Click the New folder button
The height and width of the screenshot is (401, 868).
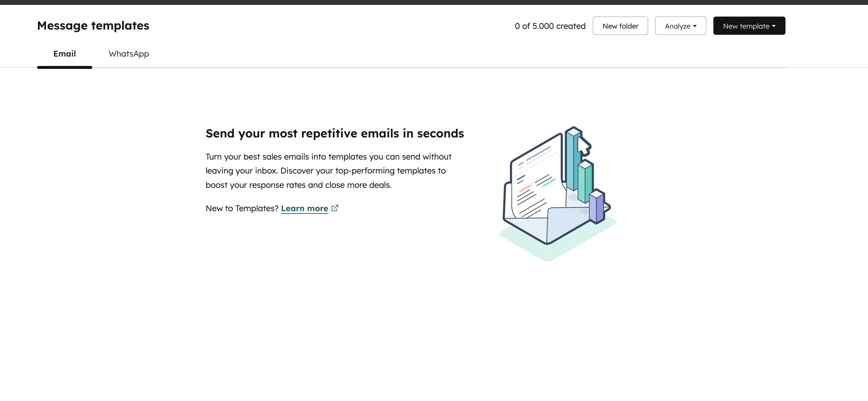pyautogui.click(x=620, y=26)
